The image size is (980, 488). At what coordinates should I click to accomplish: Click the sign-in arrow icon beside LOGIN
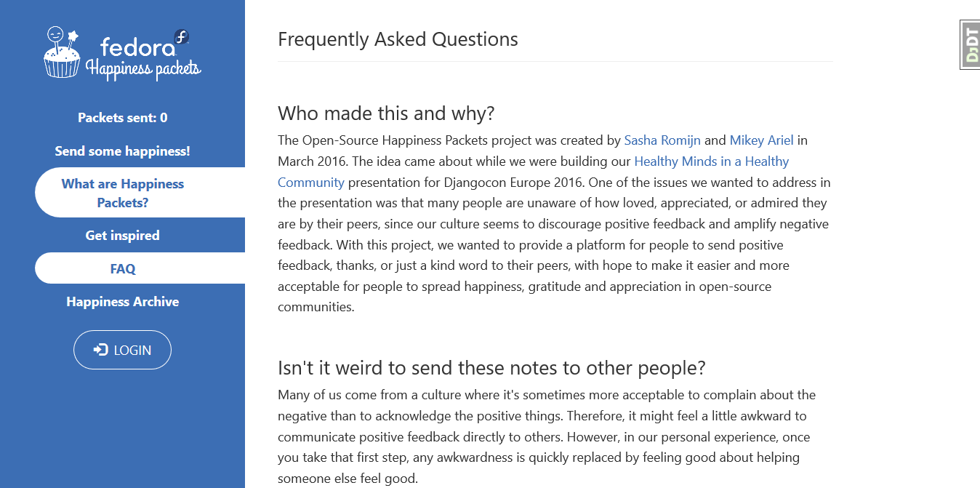(100, 350)
